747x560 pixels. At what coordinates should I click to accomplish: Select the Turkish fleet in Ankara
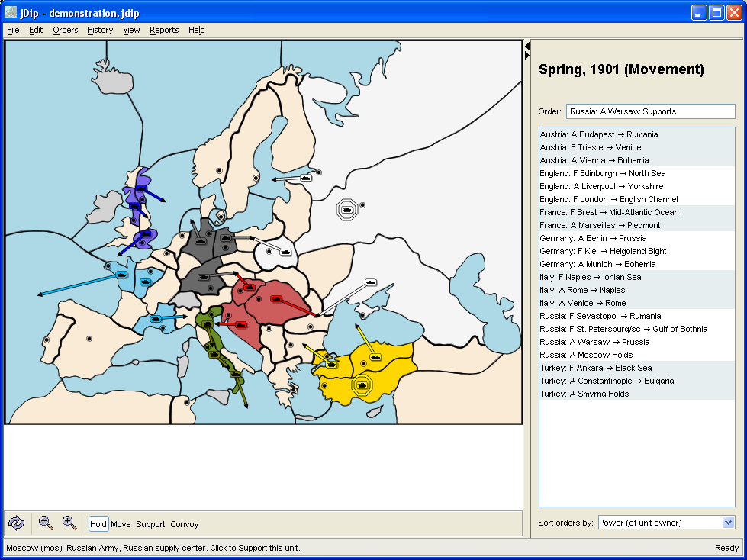(x=376, y=356)
